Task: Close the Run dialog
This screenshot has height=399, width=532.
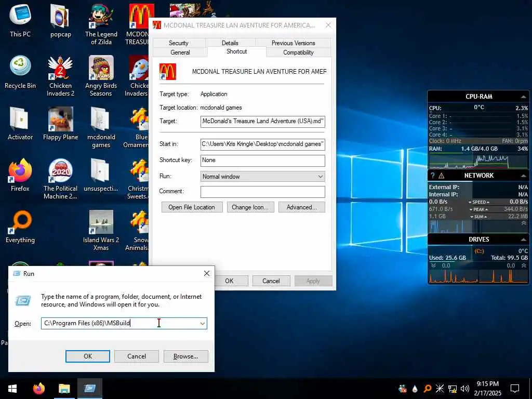Action: click(x=207, y=273)
